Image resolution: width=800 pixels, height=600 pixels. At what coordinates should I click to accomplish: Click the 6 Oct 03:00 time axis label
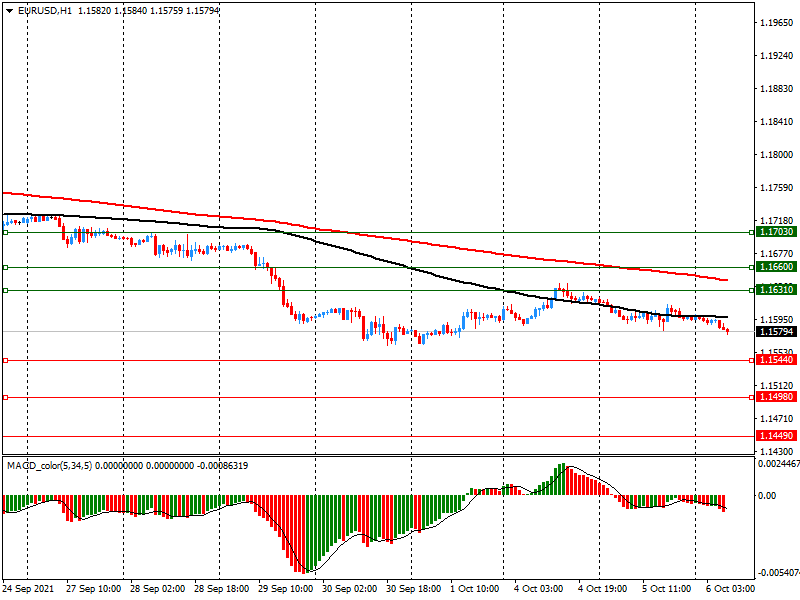coord(730,589)
